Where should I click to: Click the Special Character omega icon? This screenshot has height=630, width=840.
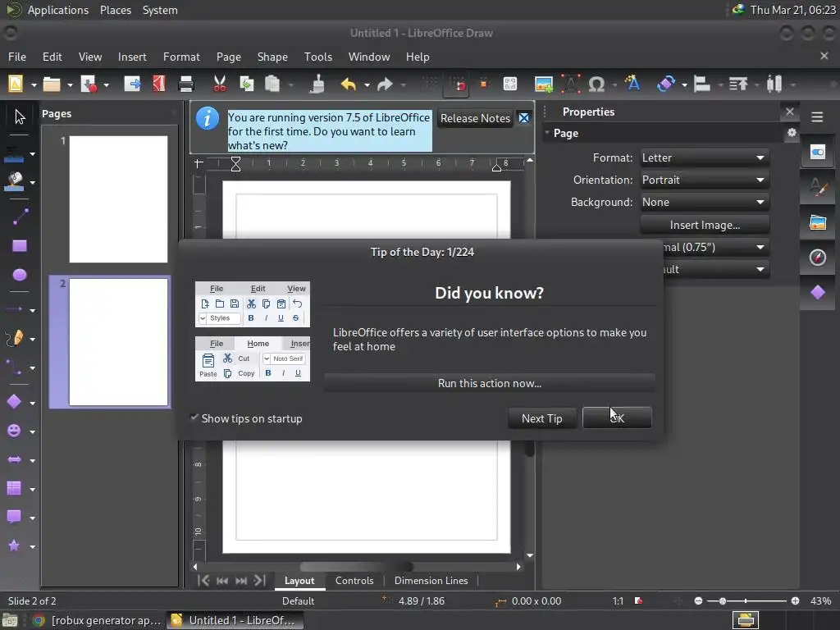(x=596, y=84)
